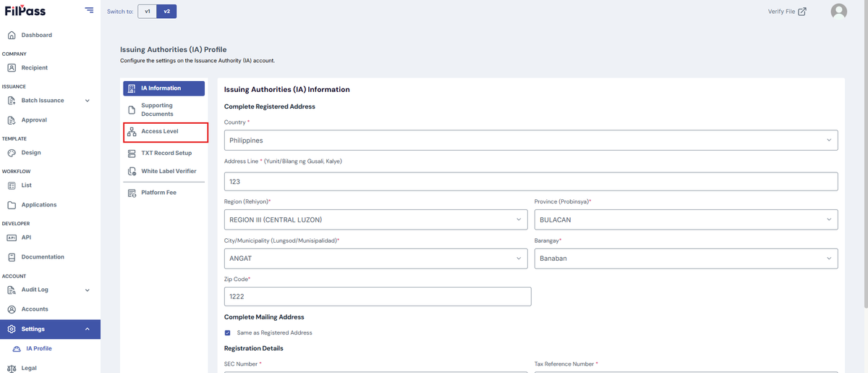Click the Batch Issuance document icon
Image resolution: width=868 pixels, height=373 pixels.
[12, 100]
